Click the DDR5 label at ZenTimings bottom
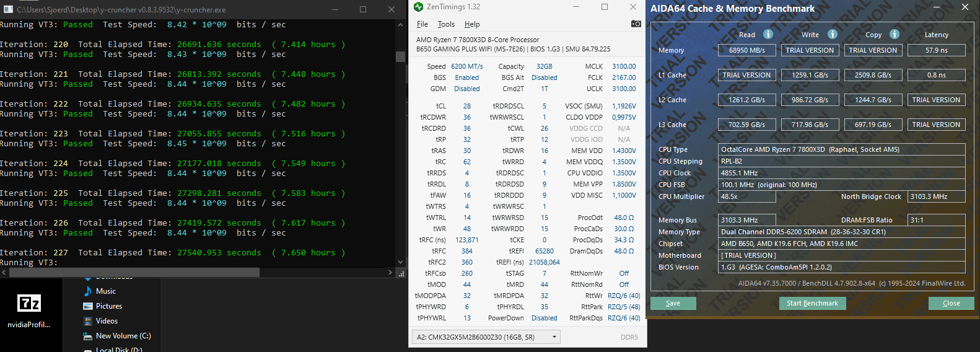Viewport: 980px width, 352px height. coord(629,337)
